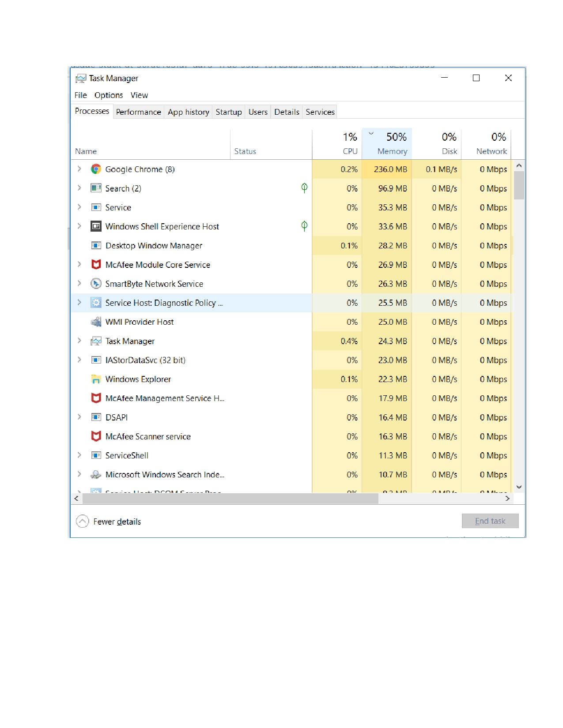Image resolution: width=563 pixels, height=728 pixels.
Task: Switch to the App history tab
Action: pyautogui.click(x=189, y=112)
